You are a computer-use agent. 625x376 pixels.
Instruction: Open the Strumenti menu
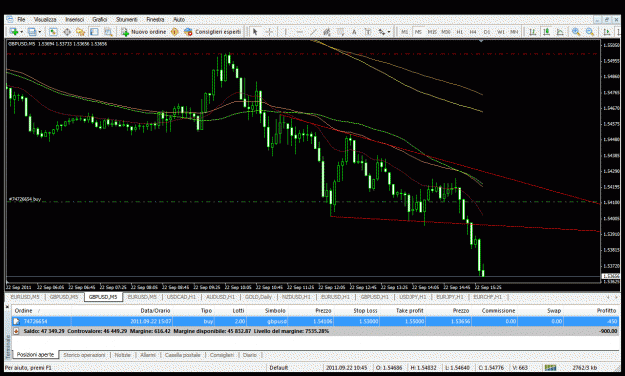pos(127,19)
